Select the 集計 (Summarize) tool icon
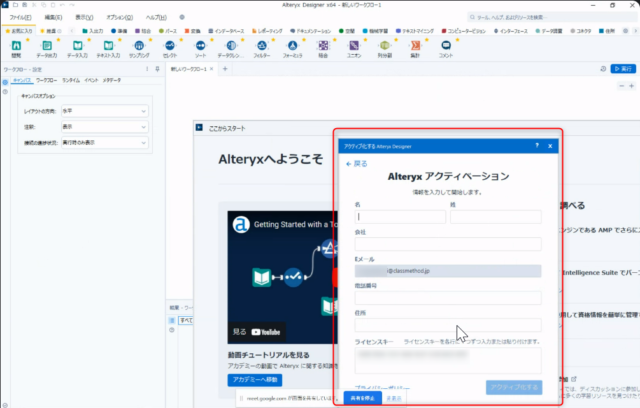Viewport: 640px width, 408px height. tap(415, 46)
